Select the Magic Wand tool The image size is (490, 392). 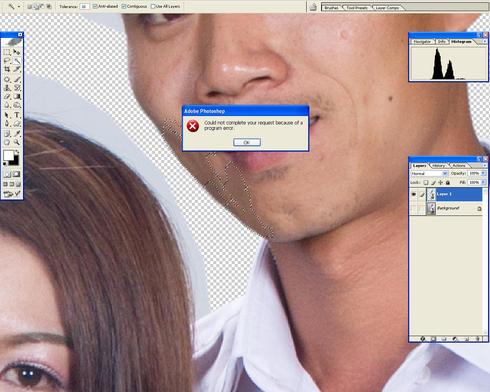coord(17,61)
